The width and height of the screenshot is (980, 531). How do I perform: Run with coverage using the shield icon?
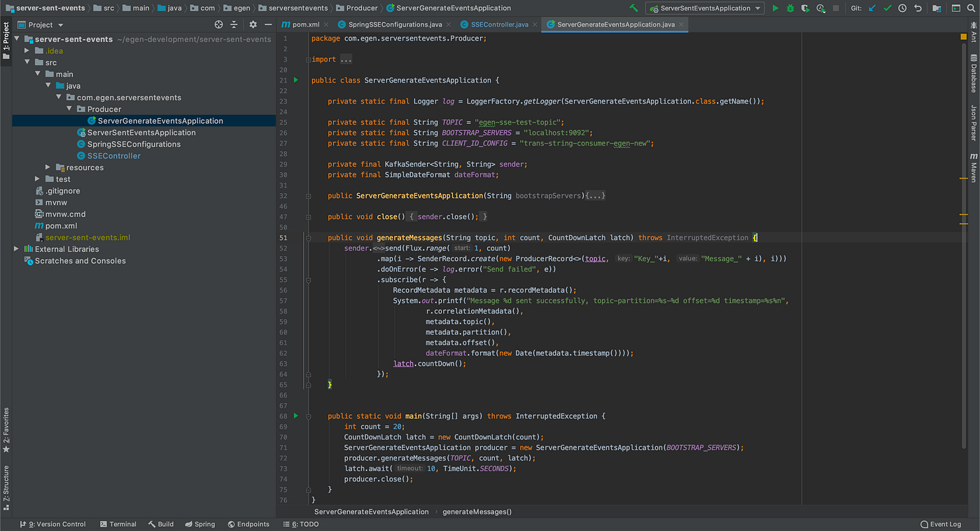tap(805, 8)
